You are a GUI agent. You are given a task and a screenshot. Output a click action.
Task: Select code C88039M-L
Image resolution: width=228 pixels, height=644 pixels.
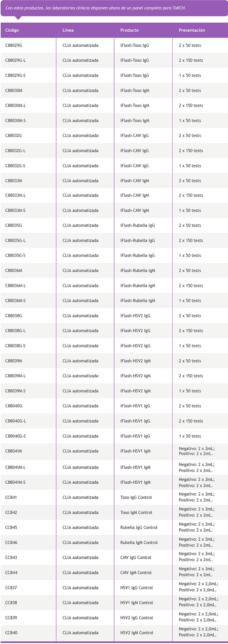pyautogui.click(x=15, y=376)
